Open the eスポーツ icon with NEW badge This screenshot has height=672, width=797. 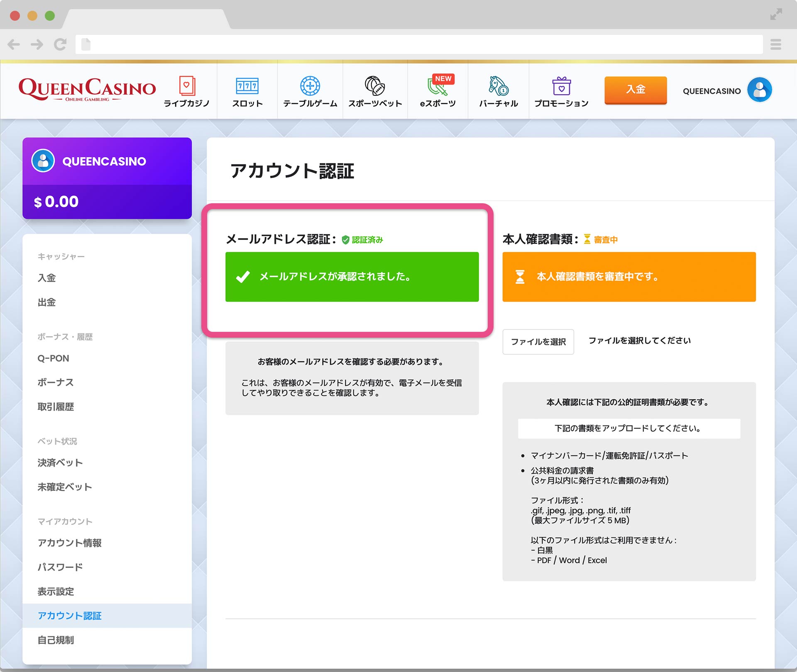440,85
